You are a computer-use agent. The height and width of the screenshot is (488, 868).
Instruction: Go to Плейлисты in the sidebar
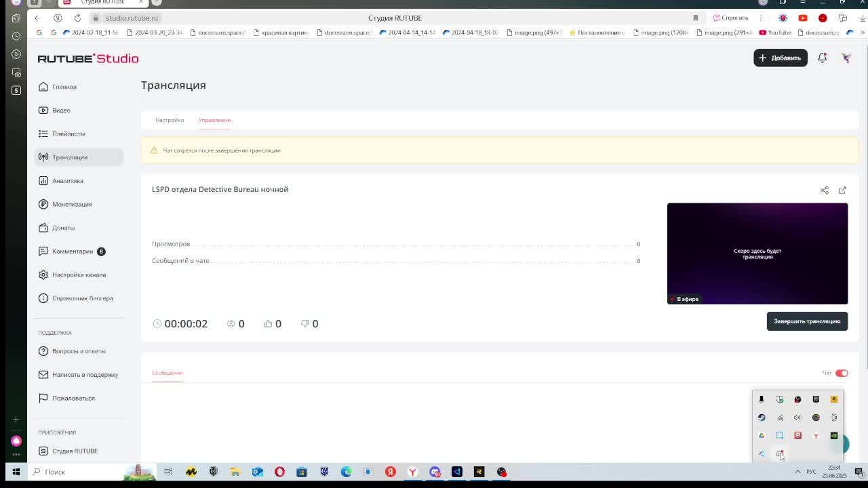79,134
